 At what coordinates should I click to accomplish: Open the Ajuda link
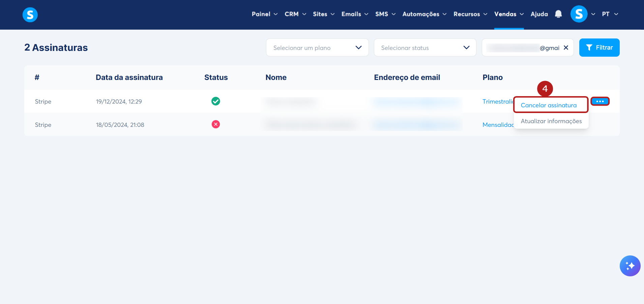tap(539, 14)
